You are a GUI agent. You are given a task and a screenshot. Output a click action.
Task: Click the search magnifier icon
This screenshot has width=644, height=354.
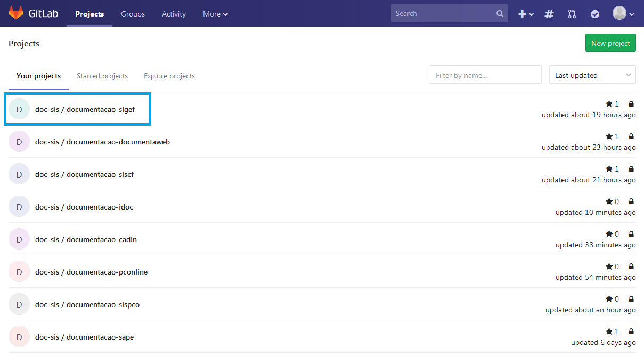coord(500,14)
